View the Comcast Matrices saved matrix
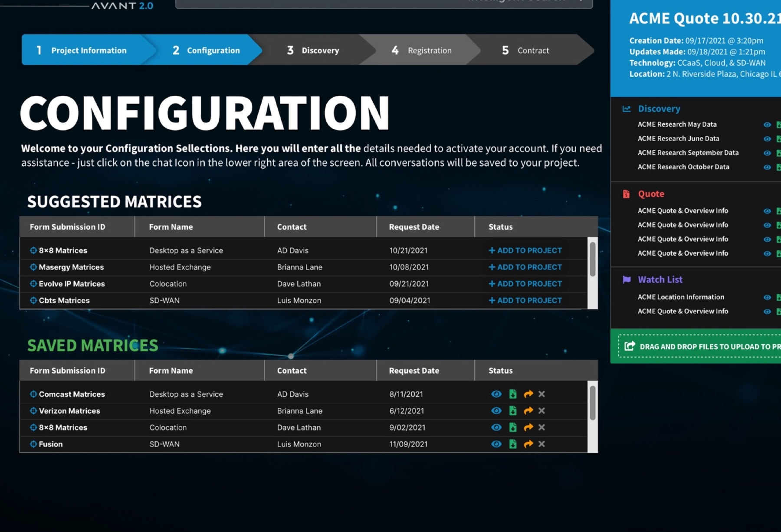 click(496, 394)
